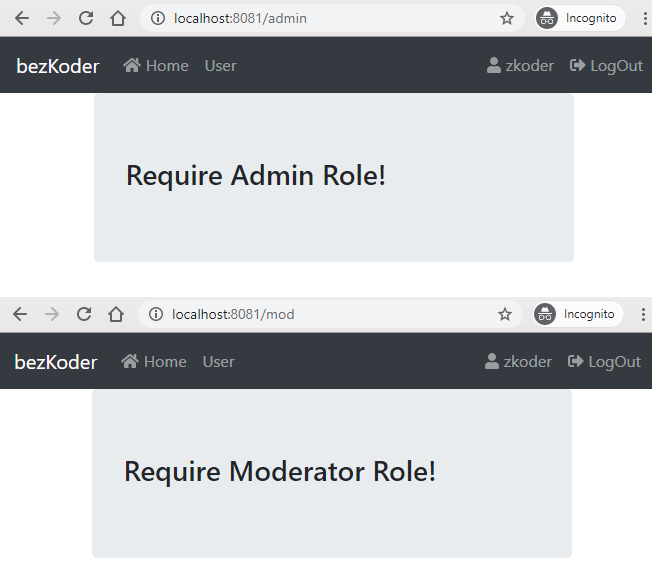Open the site info icon beside localhost:8081/mod
This screenshot has width=652, height=588.
[x=155, y=314]
